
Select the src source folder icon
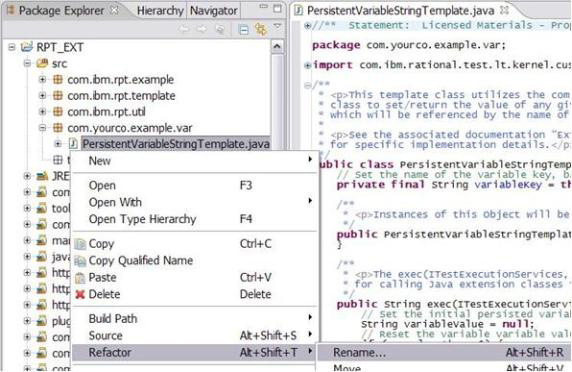coord(42,63)
